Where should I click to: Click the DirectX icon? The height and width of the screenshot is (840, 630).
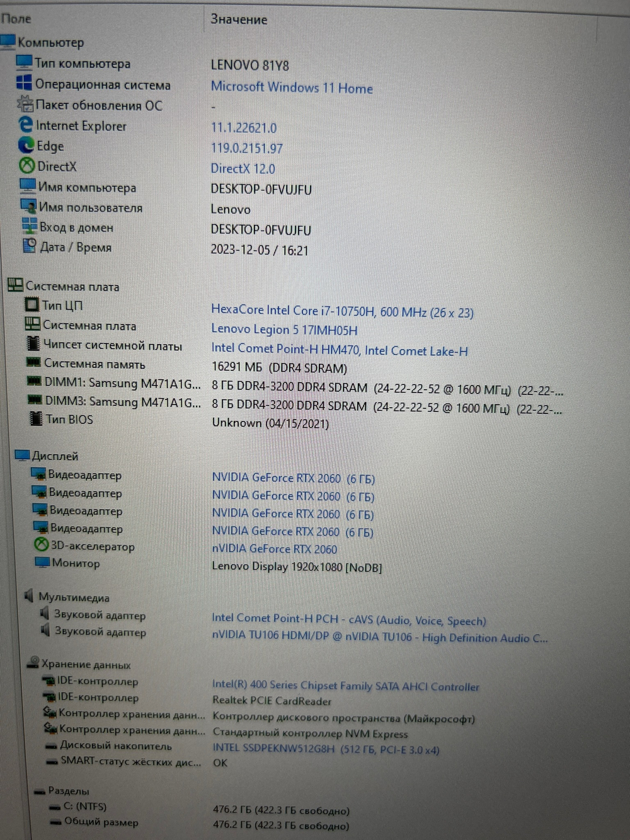[x=26, y=166]
